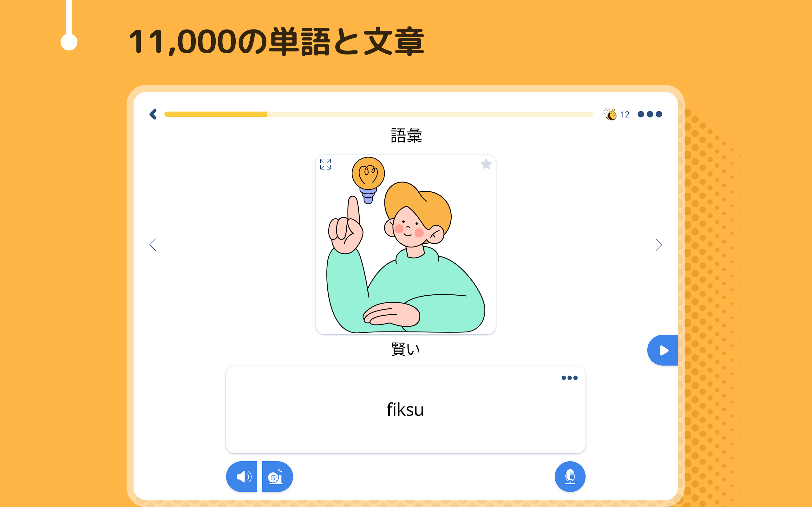Record your voice with the microphone button
Viewport: 812px width, 507px height.
tap(570, 477)
